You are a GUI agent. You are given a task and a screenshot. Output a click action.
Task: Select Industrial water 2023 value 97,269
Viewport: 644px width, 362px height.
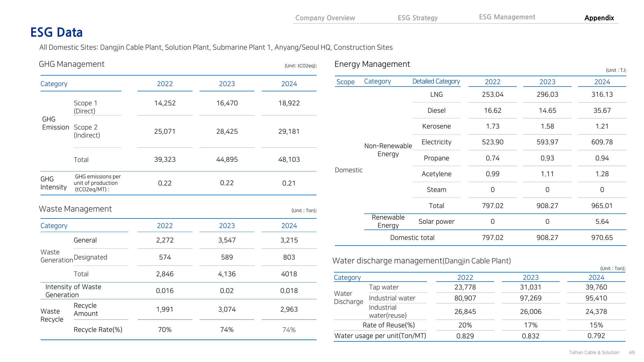pos(531,298)
